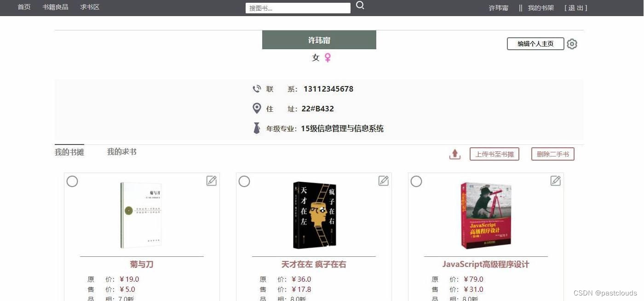The height and width of the screenshot is (301, 644).
Task: Select the 天才在左 疯子在右 radio button
Action: tap(244, 181)
